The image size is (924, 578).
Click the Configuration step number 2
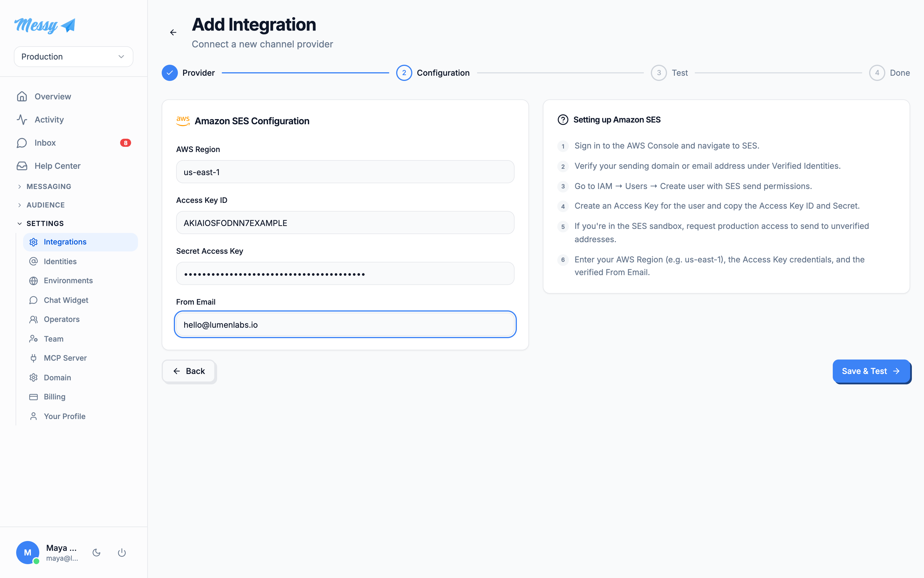pyautogui.click(x=404, y=73)
